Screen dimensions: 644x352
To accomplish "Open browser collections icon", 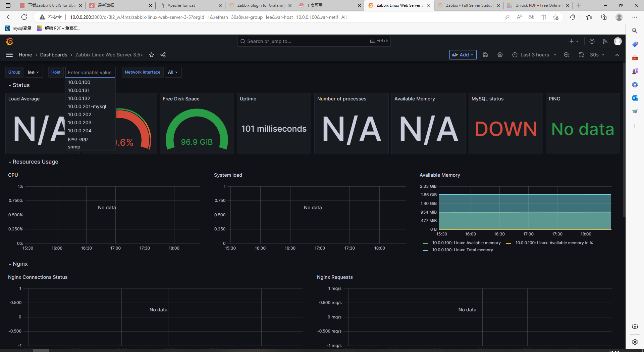I will pos(604,17).
